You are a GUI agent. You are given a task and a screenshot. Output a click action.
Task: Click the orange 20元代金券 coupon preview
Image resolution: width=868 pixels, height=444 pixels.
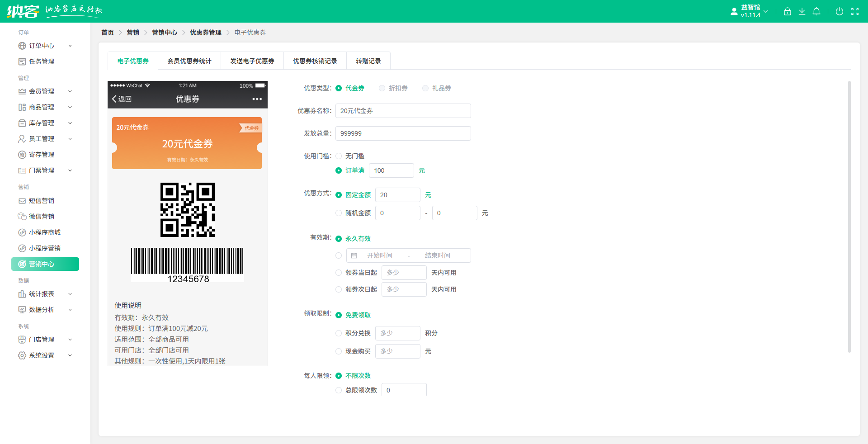(187, 143)
